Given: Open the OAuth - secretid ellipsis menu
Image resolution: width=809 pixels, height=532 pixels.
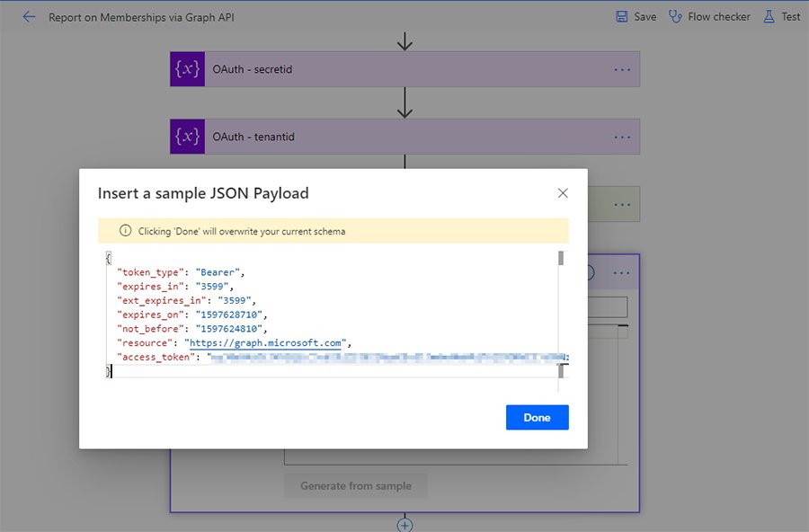Looking at the screenshot, I should click(x=622, y=69).
